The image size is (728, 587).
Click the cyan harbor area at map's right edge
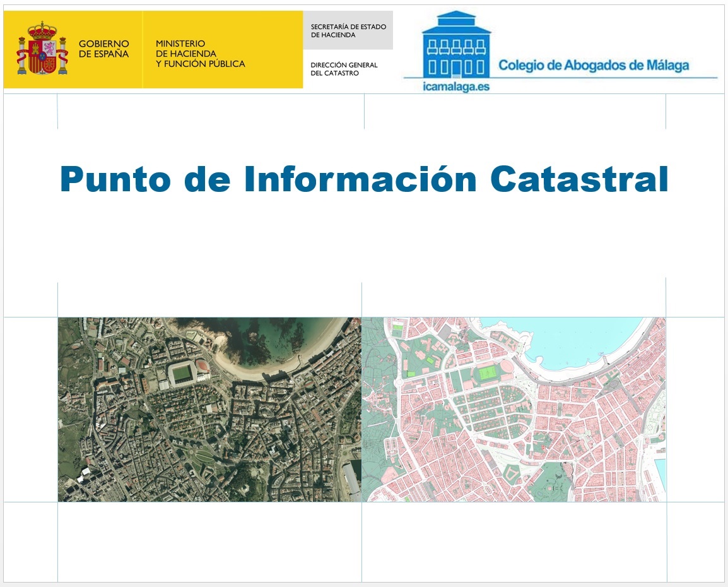660,473
